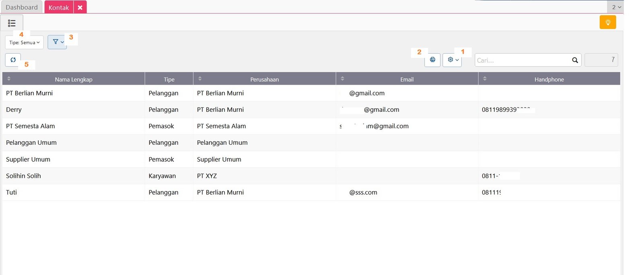
Task: Expand the tab count dropdown
Action: point(616,7)
